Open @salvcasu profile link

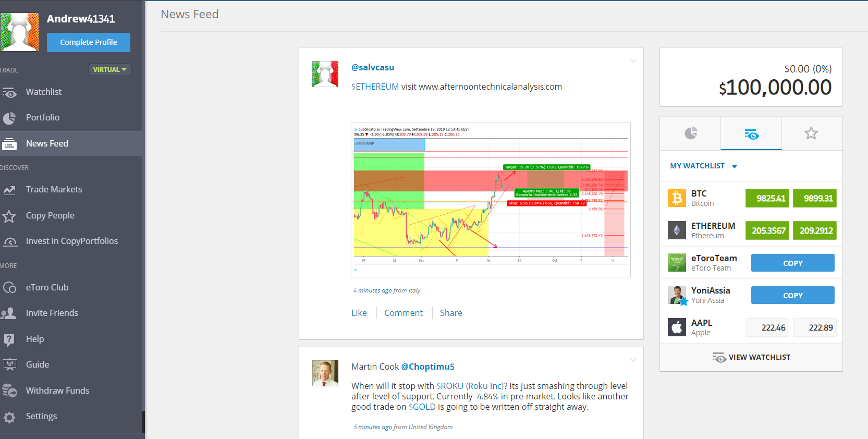click(x=373, y=67)
